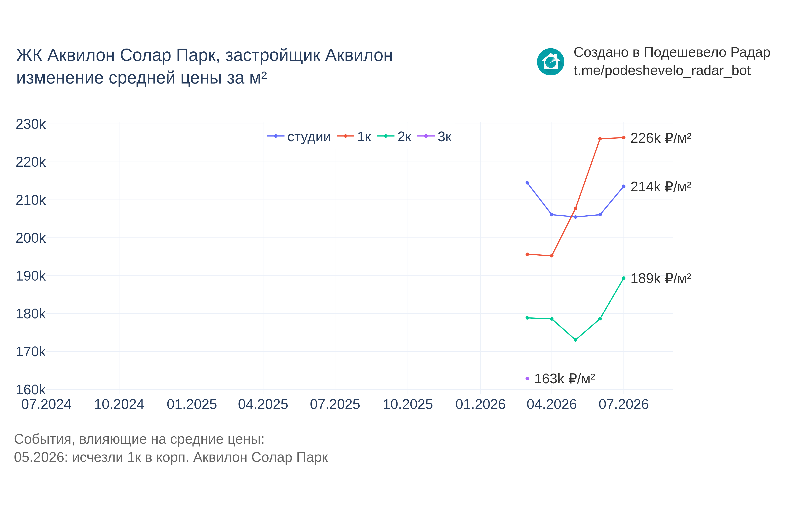Click the 163k ₽/м² 3к label
This screenshot has height=522, width=812.
(x=564, y=379)
